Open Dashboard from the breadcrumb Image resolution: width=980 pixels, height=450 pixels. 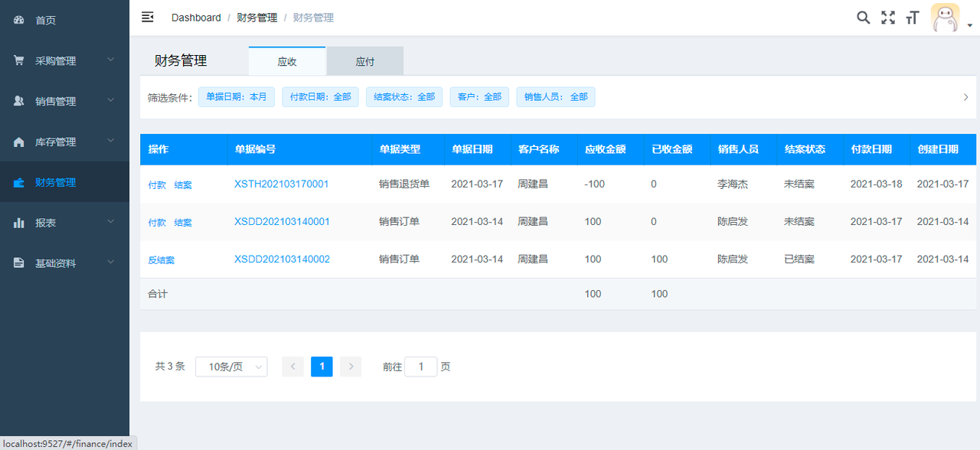point(196,17)
